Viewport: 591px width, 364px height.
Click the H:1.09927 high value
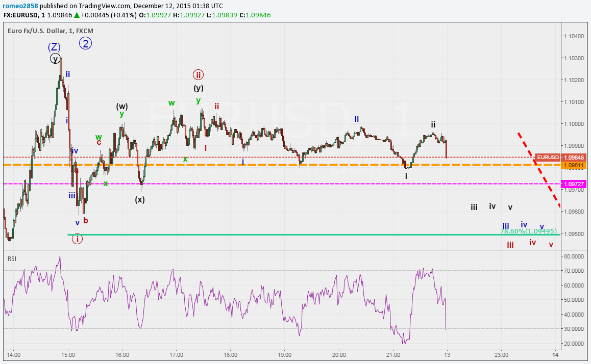click(x=189, y=15)
